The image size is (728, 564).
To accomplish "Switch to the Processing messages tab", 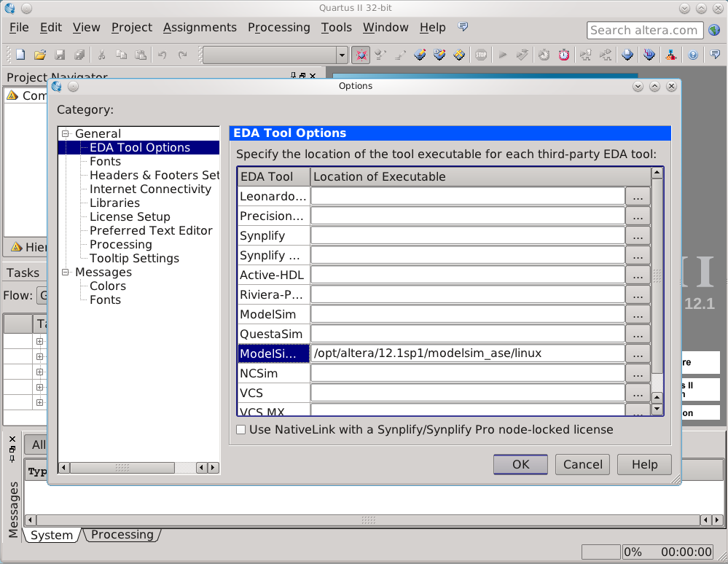I will point(122,535).
